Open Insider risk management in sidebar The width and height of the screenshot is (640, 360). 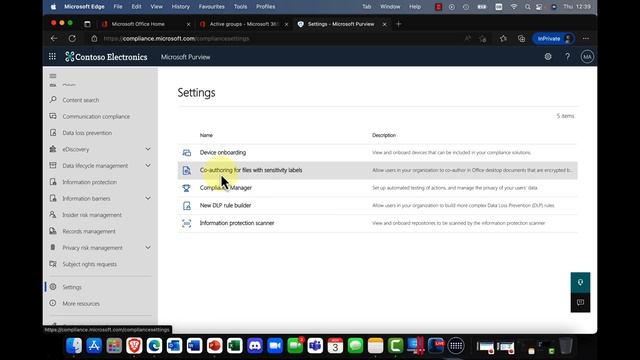[92, 215]
